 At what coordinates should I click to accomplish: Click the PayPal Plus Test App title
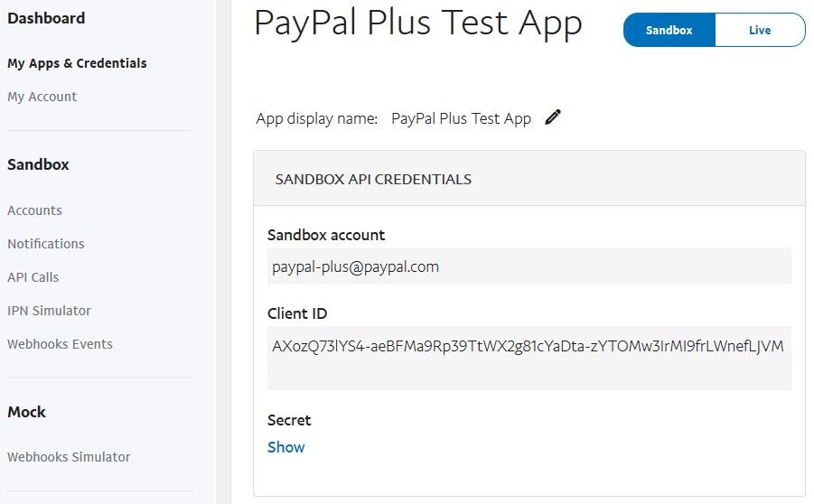coord(418,23)
